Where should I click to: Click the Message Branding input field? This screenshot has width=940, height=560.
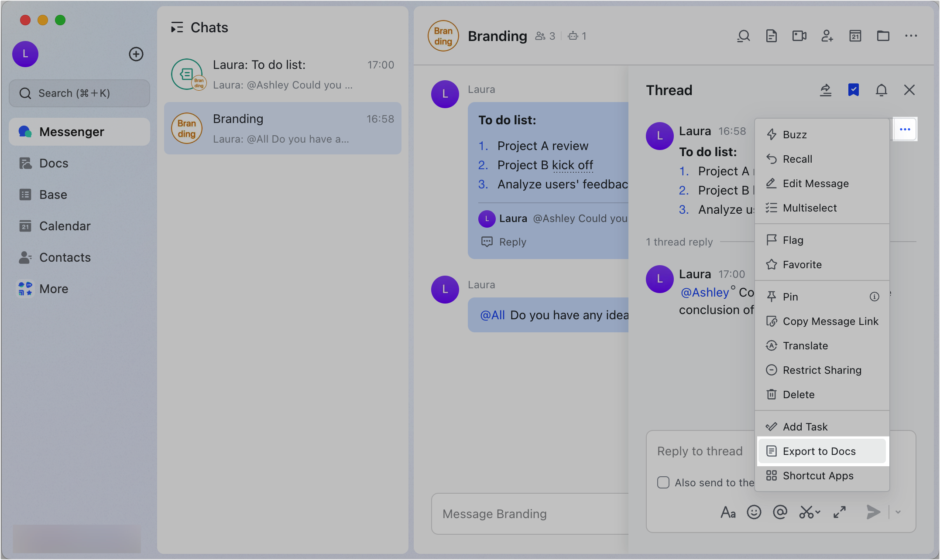pos(524,513)
